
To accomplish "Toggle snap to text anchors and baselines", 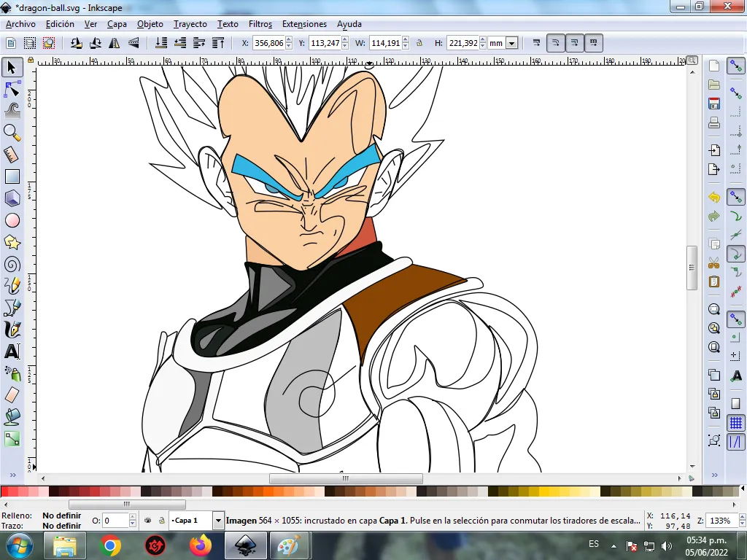I will [x=736, y=376].
